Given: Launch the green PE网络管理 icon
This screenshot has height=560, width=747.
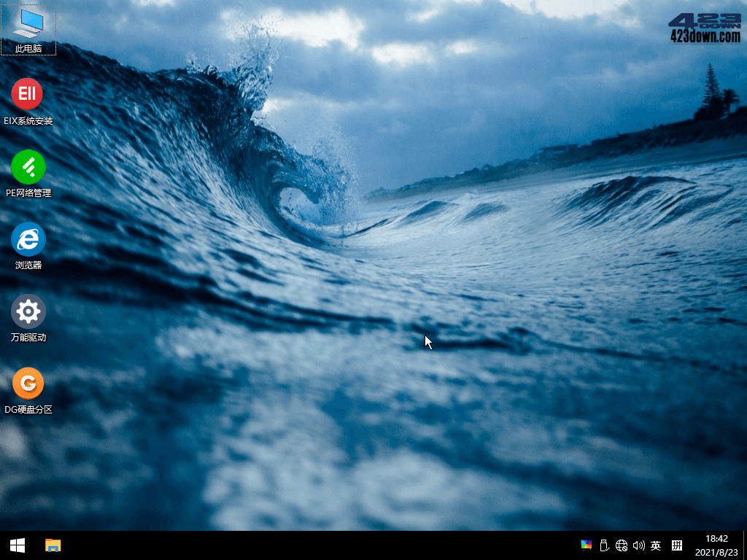Looking at the screenshot, I should pyautogui.click(x=28, y=166).
